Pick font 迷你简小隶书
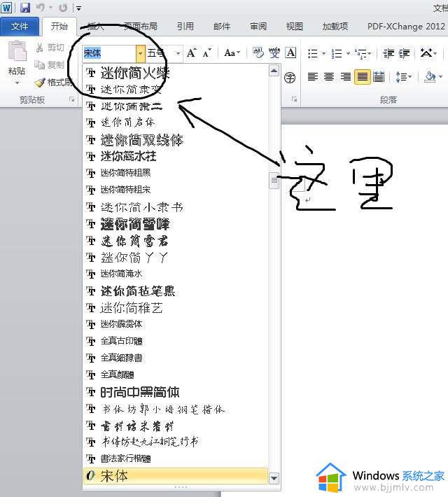 click(175, 207)
